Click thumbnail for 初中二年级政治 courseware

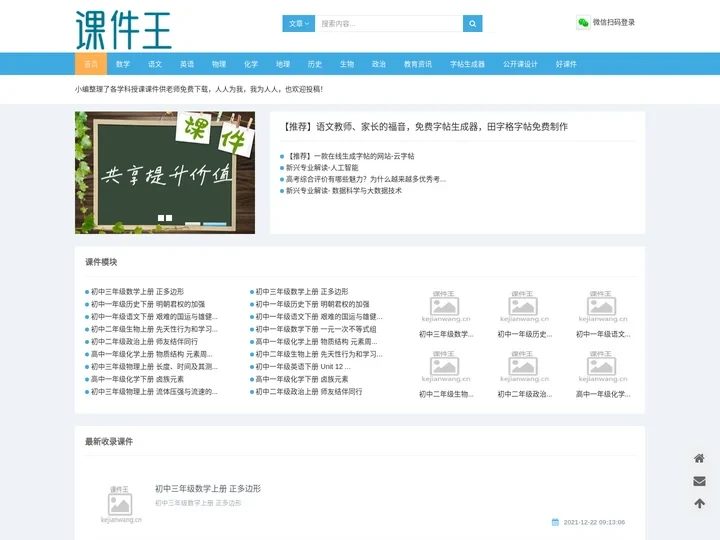524,366
